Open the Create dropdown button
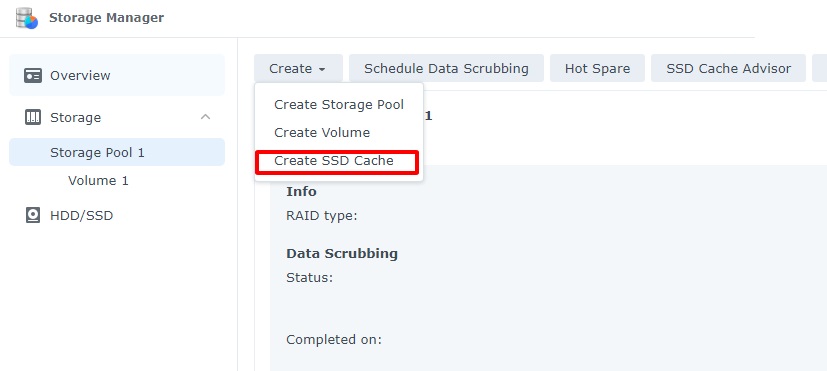Viewport: 827px width, 371px height. 298,69
